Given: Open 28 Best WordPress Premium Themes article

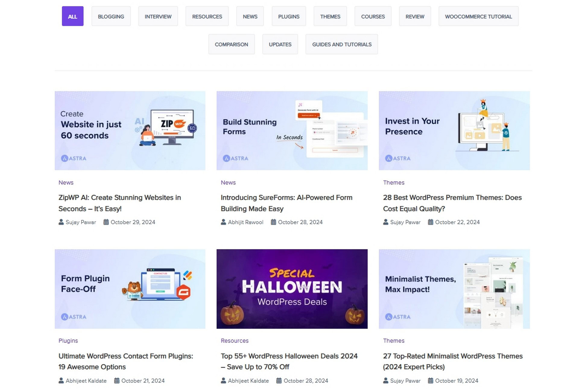Looking at the screenshot, I should pyautogui.click(x=452, y=203).
